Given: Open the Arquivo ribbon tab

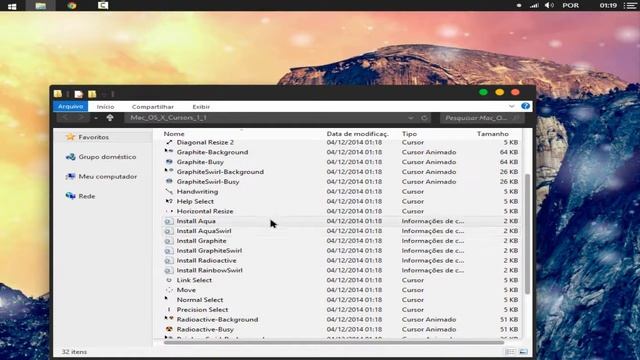Looking at the screenshot, I should coord(70,107).
